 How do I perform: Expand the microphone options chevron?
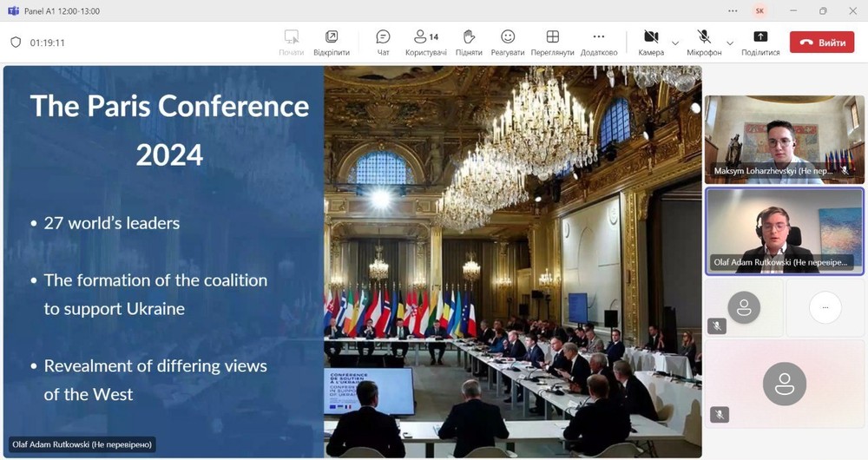[730, 43]
